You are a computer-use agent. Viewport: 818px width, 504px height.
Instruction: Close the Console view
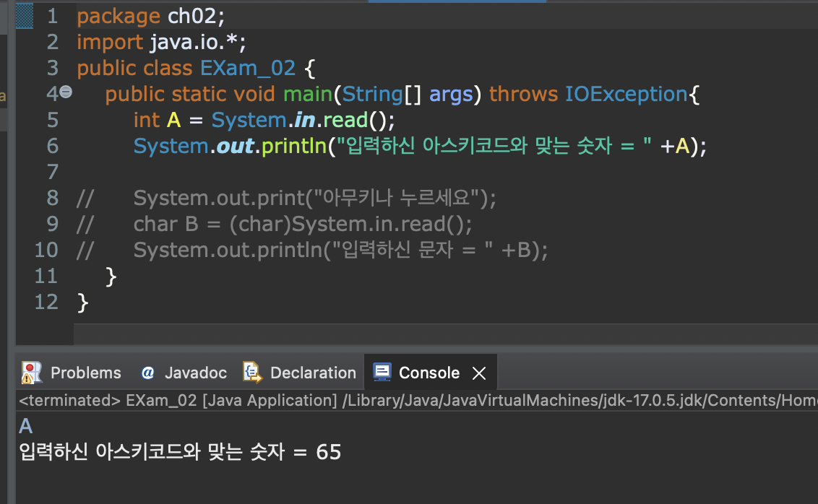click(x=479, y=373)
